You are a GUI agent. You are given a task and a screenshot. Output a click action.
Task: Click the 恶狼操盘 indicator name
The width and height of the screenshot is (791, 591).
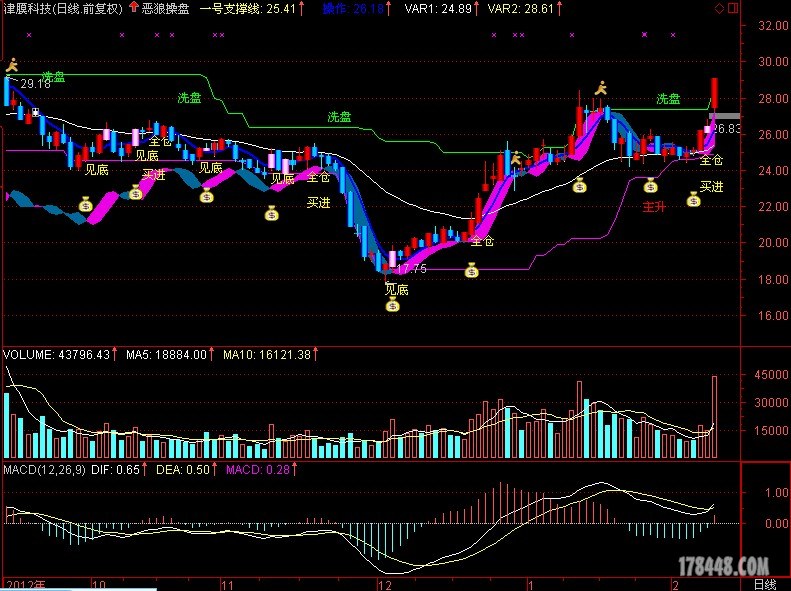[165, 9]
